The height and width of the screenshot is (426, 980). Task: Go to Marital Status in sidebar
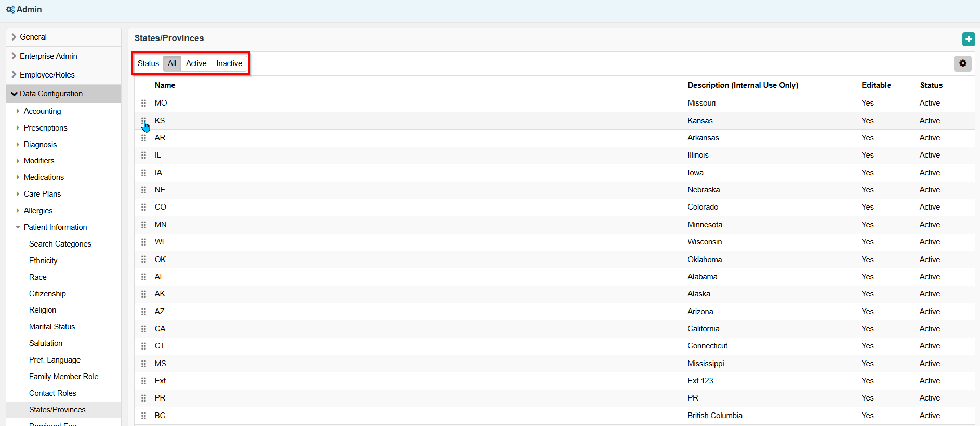coord(52,327)
